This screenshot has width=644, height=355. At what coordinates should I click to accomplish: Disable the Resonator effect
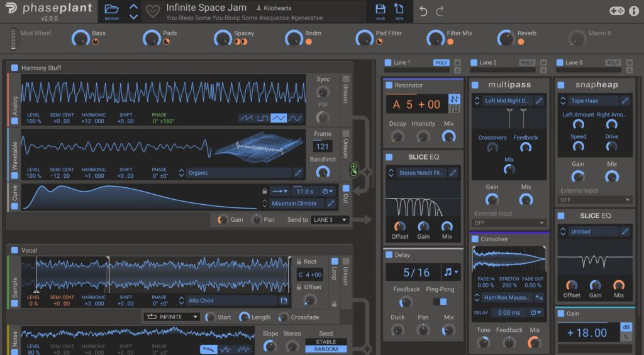click(389, 85)
